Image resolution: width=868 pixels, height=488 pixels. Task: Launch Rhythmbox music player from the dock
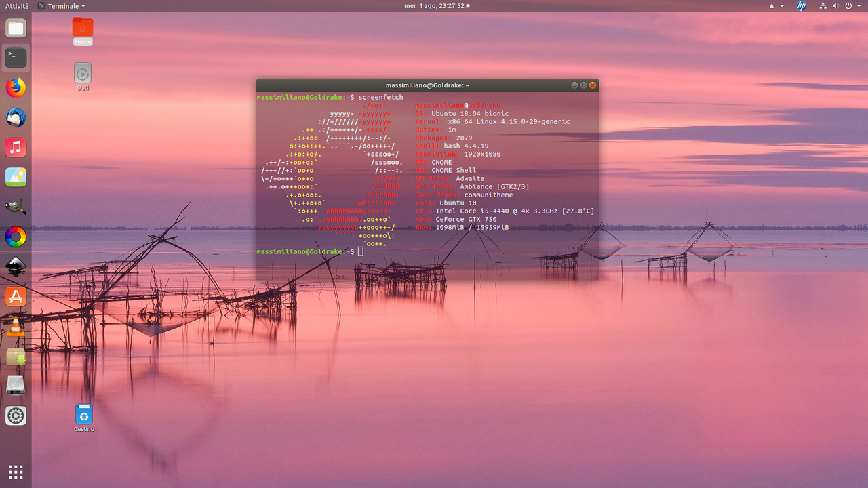(16, 148)
